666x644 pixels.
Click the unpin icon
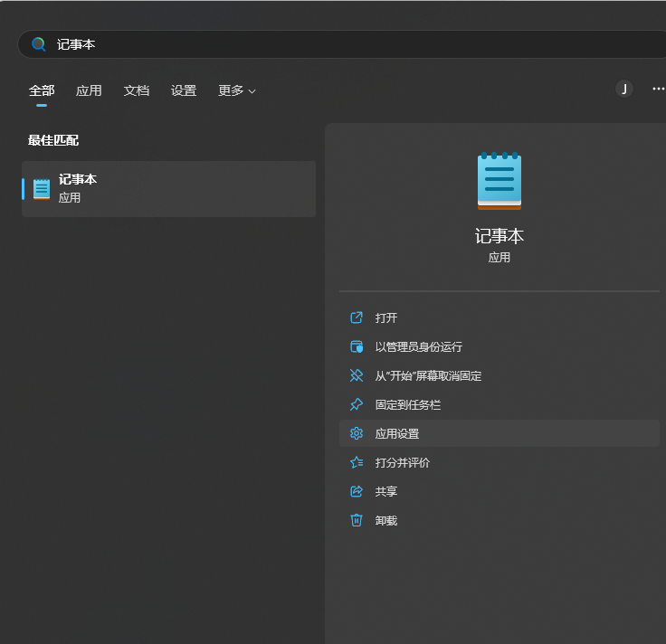[x=357, y=375]
